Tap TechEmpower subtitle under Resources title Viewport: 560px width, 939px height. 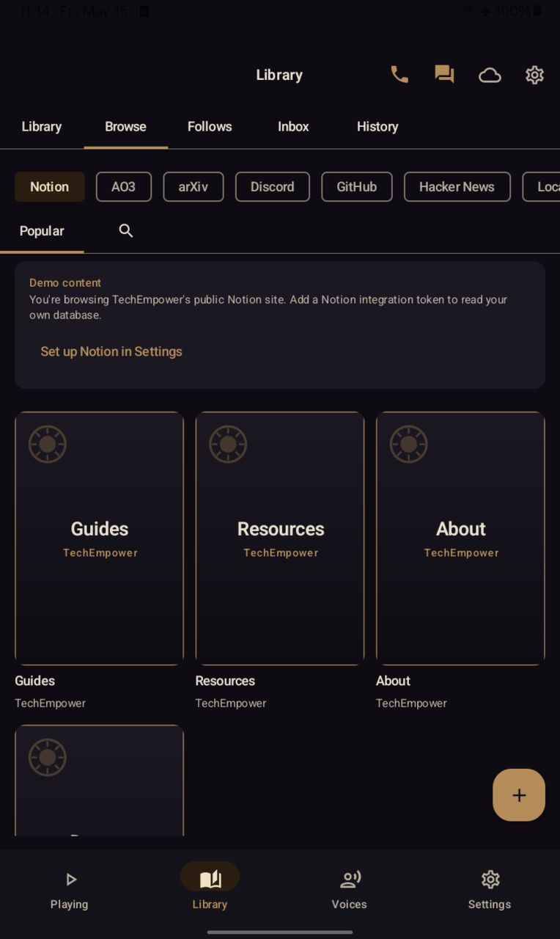click(231, 704)
